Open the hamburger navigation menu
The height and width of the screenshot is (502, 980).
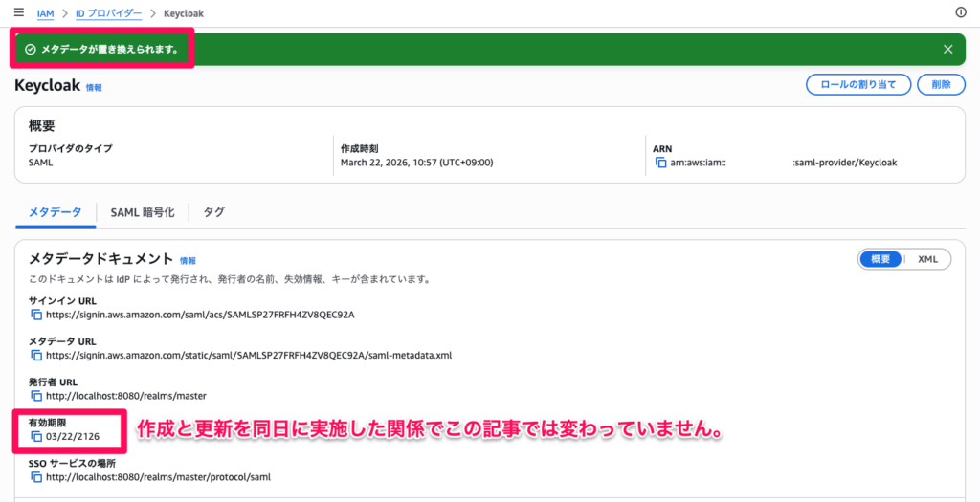coord(18,13)
